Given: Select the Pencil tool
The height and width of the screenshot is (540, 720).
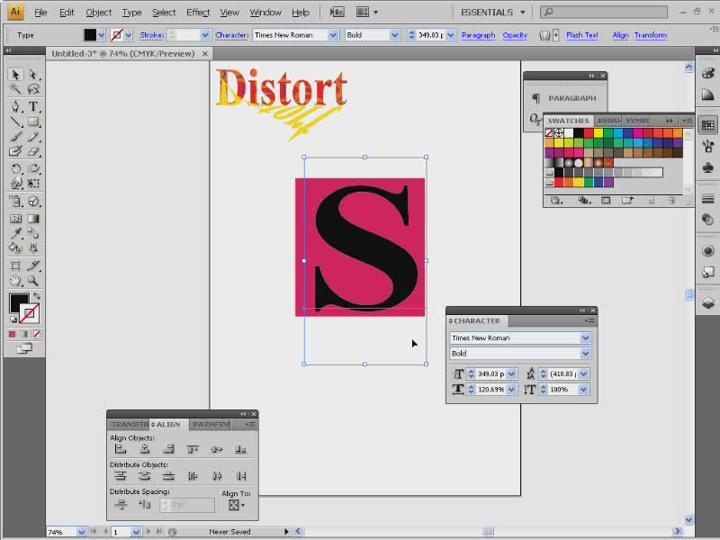Looking at the screenshot, I should tap(33, 136).
